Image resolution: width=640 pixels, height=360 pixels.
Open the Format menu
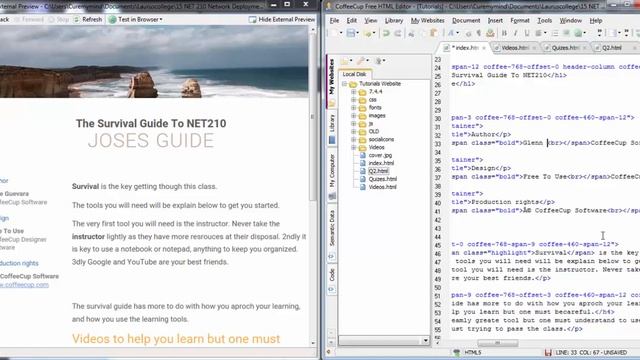520,20
